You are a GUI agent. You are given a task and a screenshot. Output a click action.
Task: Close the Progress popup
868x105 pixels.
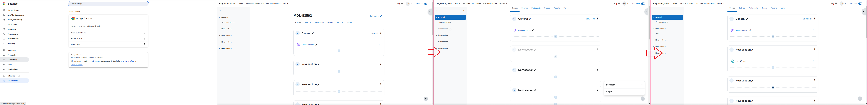point(642,84)
